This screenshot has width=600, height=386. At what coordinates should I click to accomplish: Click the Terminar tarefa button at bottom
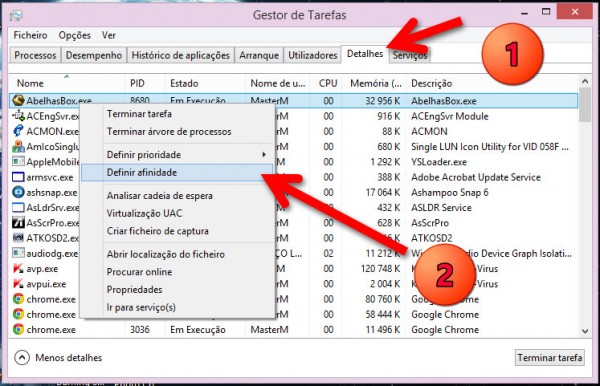pos(550,358)
